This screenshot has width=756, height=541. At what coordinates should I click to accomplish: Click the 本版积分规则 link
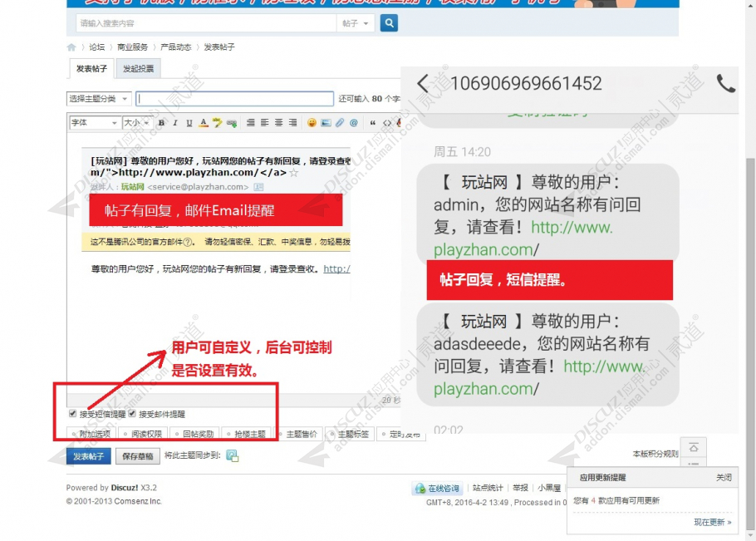tap(655, 454)
